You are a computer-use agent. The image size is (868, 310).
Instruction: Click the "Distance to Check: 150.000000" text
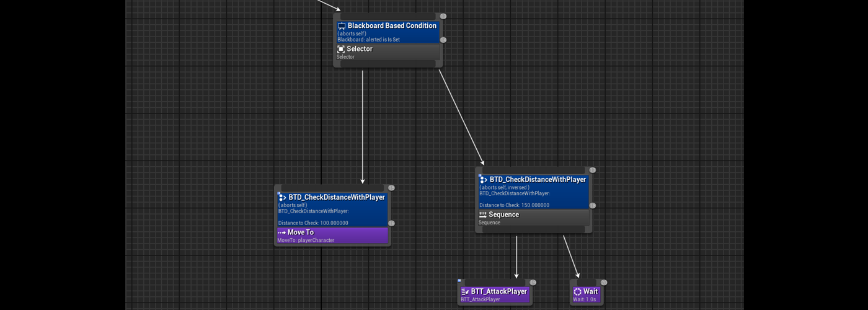click(514, 205)
